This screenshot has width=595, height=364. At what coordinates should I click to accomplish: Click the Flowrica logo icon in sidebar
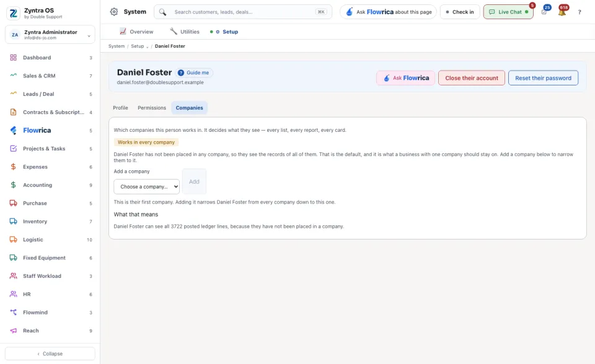(13, 131)
